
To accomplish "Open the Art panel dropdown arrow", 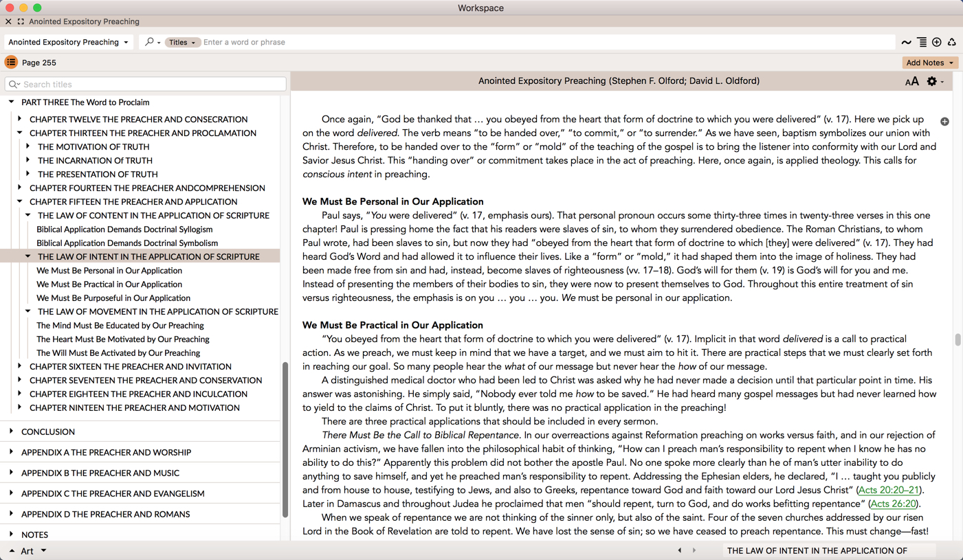I will [x=43, y=550].
